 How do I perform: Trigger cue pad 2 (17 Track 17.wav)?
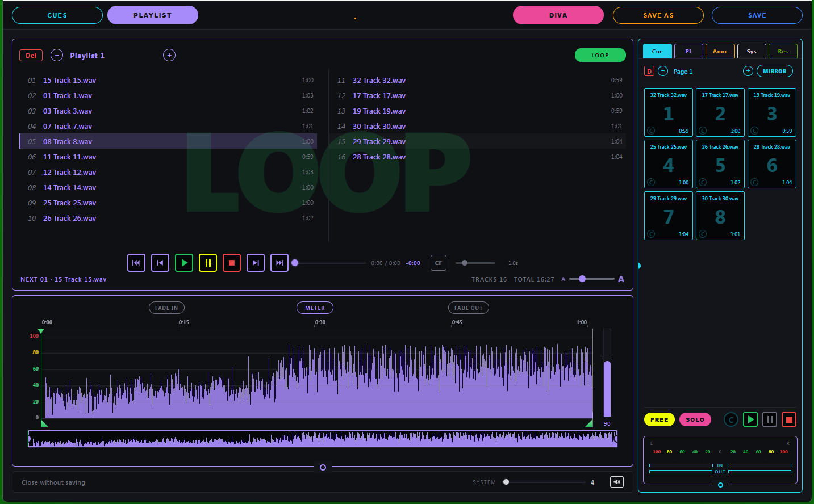(720, 112)
